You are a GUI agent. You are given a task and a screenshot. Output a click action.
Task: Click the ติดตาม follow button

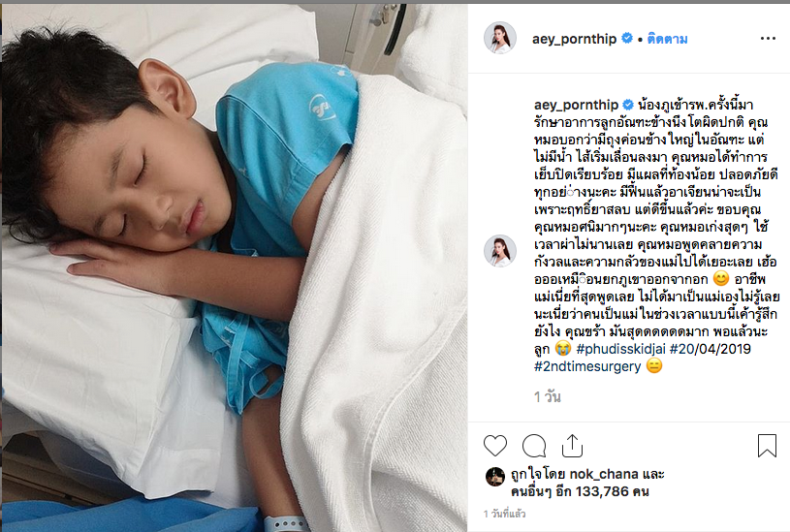tap(667, 39)
